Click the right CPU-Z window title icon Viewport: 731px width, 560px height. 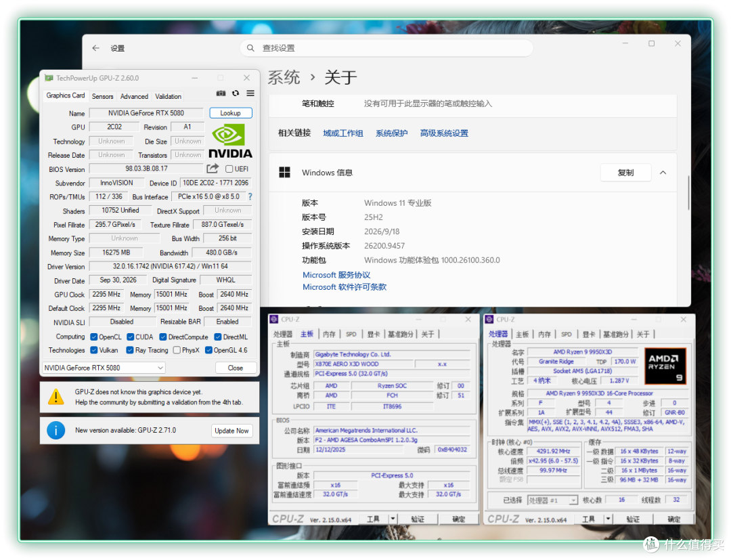[x=489, y=320]
